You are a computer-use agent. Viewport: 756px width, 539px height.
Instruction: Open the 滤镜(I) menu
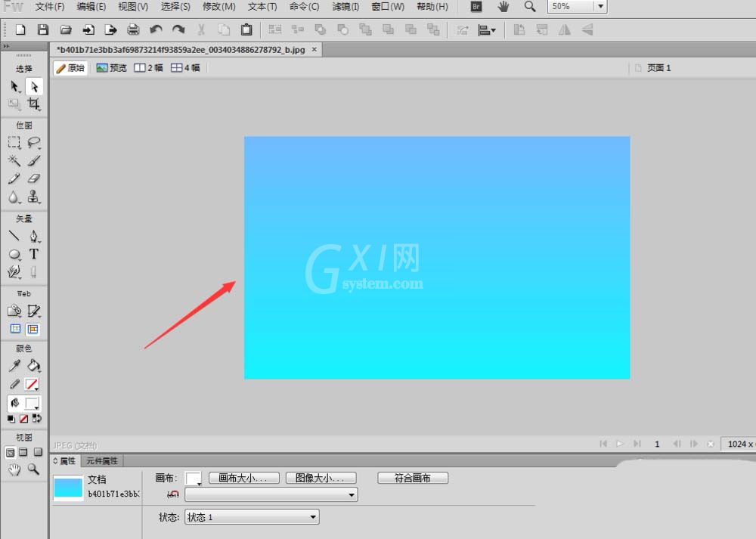(345, 7)
